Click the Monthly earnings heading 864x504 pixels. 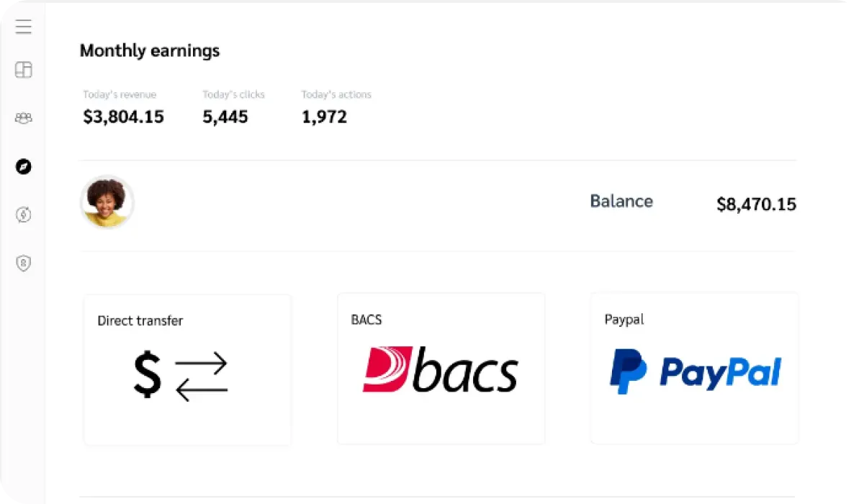point(150,51)
